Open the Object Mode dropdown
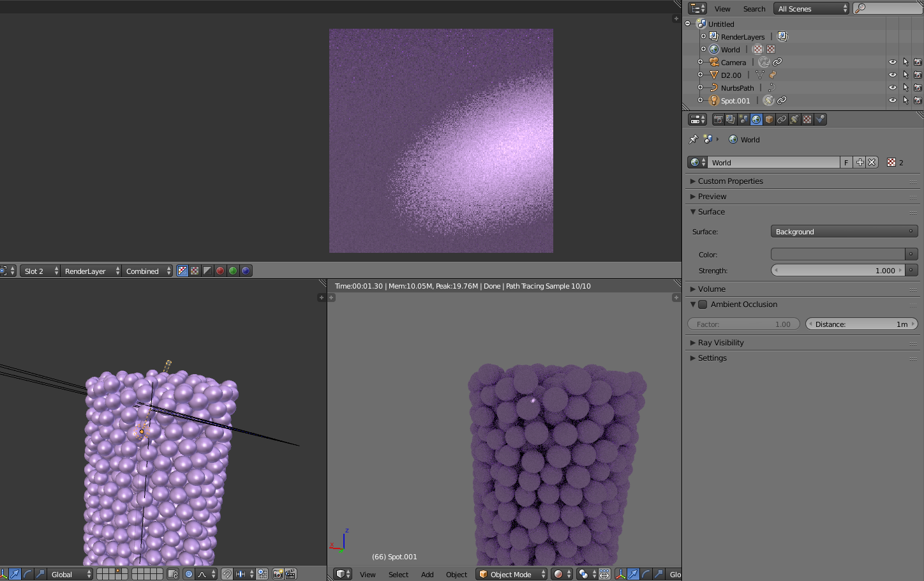 point(512,574)
